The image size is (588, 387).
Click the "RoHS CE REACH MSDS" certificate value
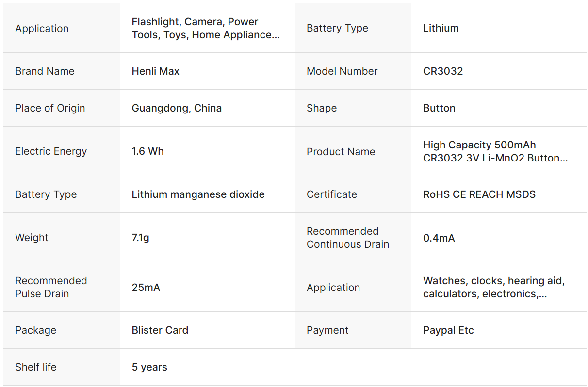point(479,194)
